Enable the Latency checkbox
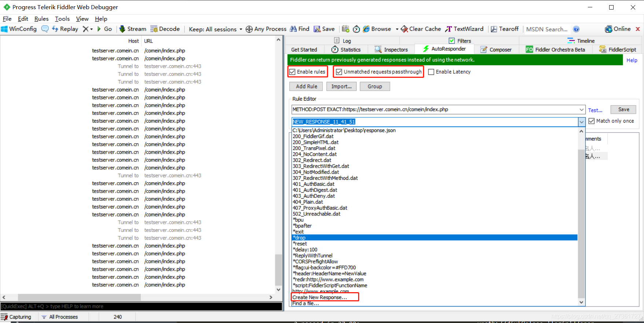This screenshot has width=644, height=323. point(431,72)
